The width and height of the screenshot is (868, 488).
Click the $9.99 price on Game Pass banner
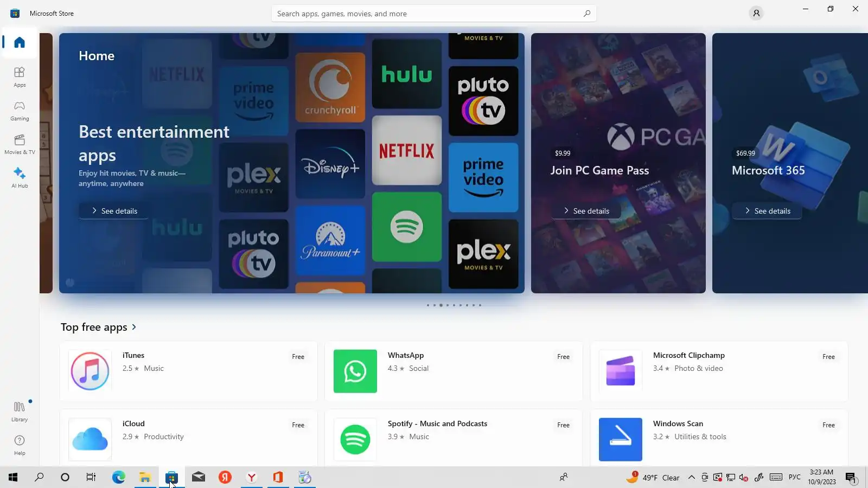click(x=563, y=153)
